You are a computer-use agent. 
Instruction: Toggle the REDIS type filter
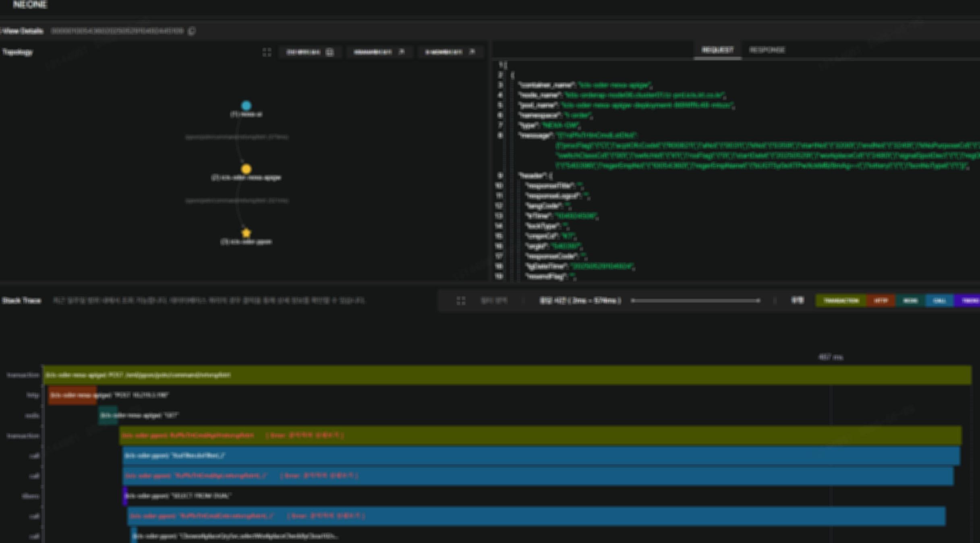click(910, 301)
